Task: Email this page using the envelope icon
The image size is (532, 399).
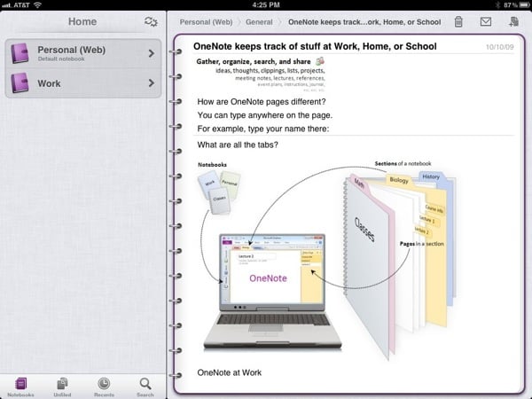Action: [486, 21]
